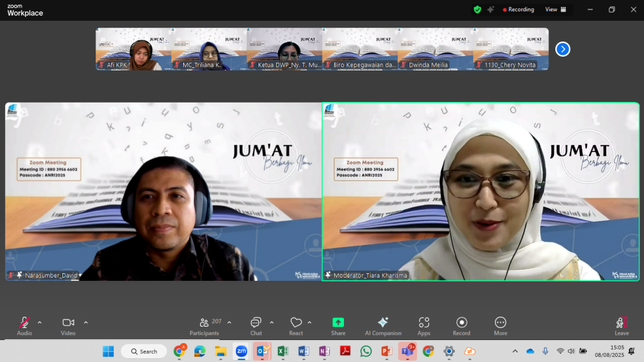644x362 pixels.
Task: Click the encryption shield icon
Action: pos(477,9)
